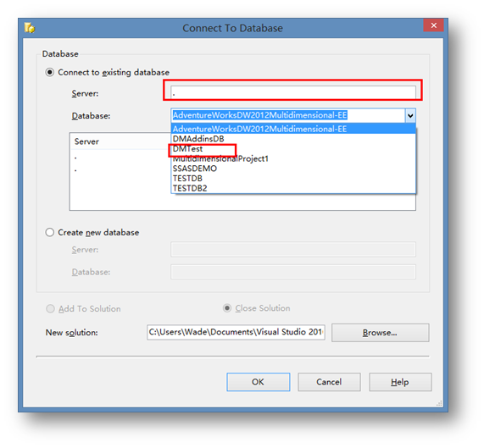Select TESTDB2 from database list
The width and height of the screenshot is (484, 448).
click(293, 188)
